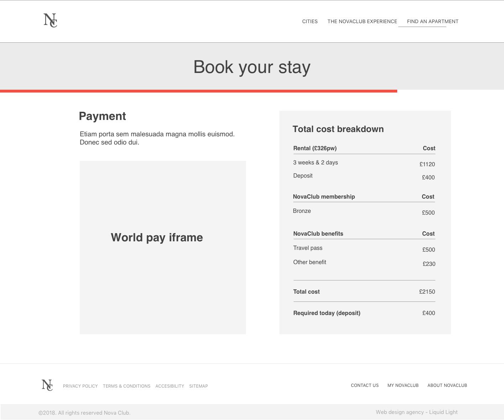Viewport: 504px width, 420px height.
Task: Open the Privacy Policy link
Action: click(80, 386)
